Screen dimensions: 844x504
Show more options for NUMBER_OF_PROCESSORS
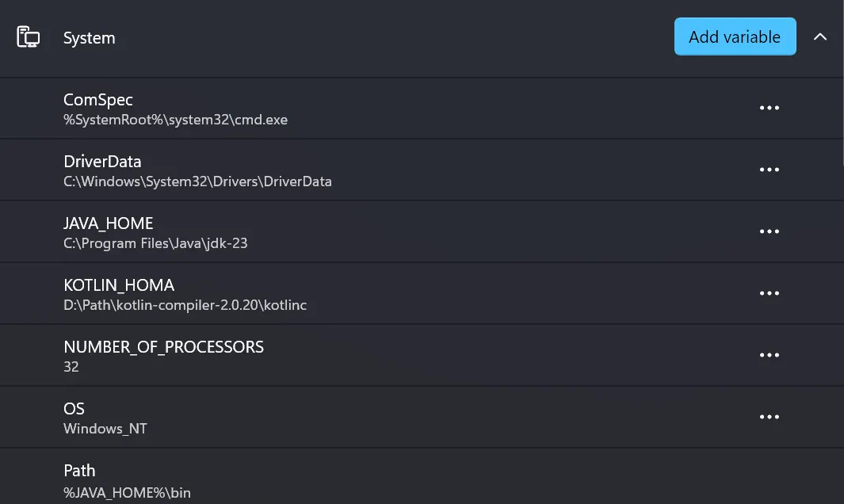[x=769, y=355]
